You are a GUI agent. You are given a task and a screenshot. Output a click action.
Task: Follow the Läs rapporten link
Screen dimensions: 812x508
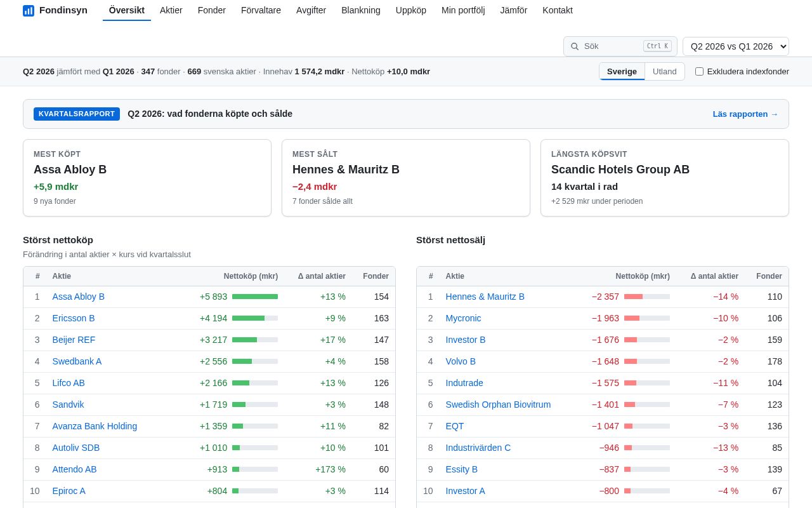click(x=745, y=114)
